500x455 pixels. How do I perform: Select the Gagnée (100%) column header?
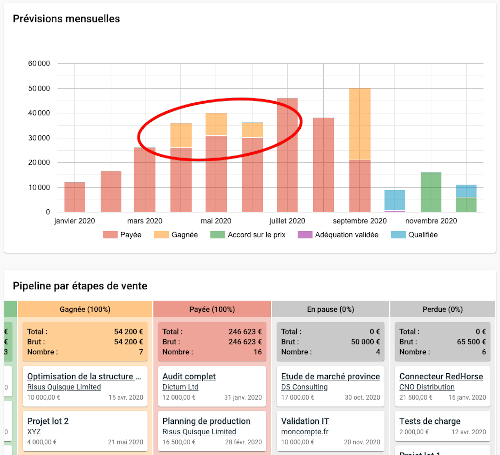85,309
